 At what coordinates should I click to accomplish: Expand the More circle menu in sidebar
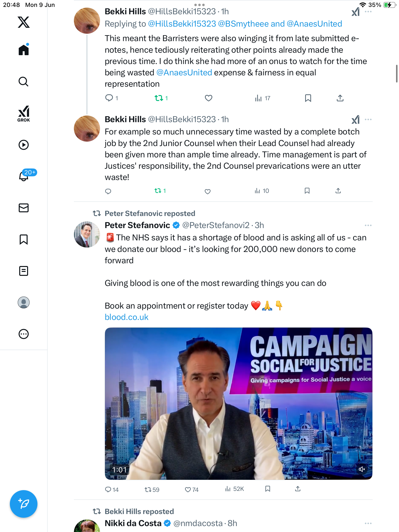[x=24, y=334]
